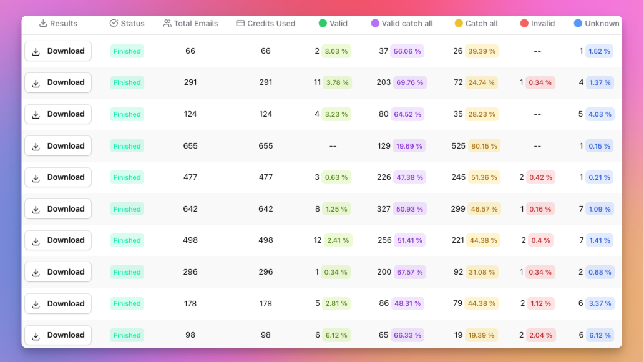Image resolution: width=644 pixels, height=362 pixels.
Task: Click the 0.15 % unknown badge
Action: click(x=599, y=146)
